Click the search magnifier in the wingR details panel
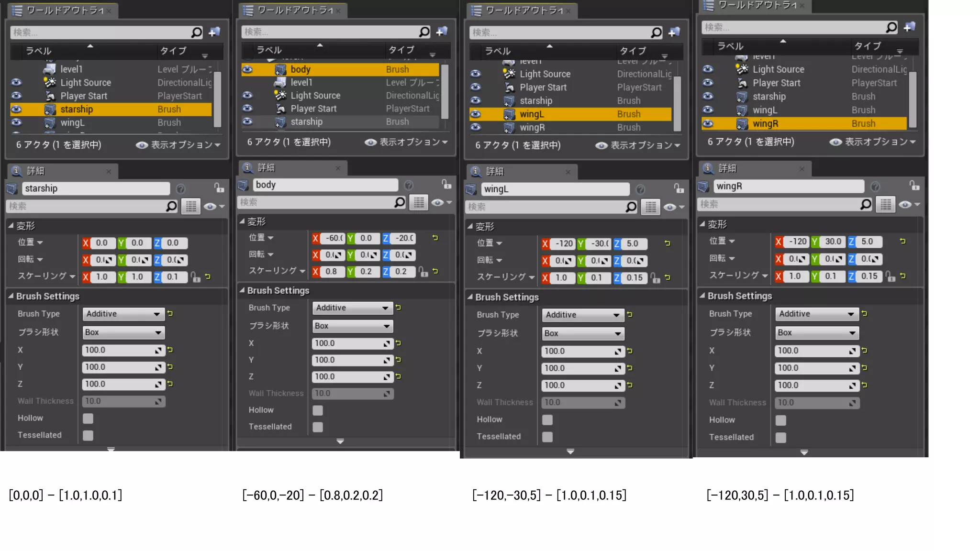 [865, 205]
